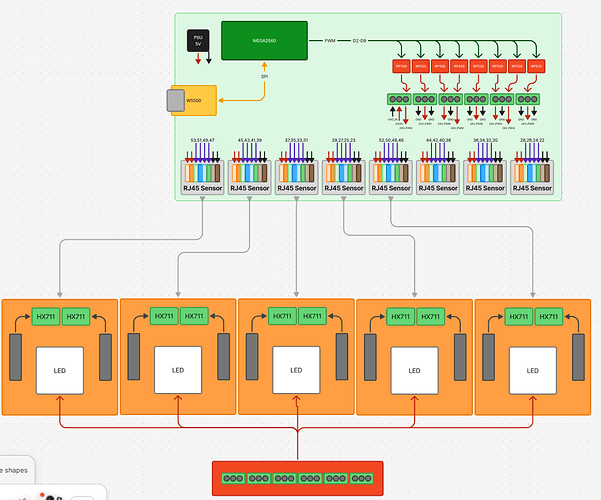Click the pin label 44,42,40,38

point(438,140)
